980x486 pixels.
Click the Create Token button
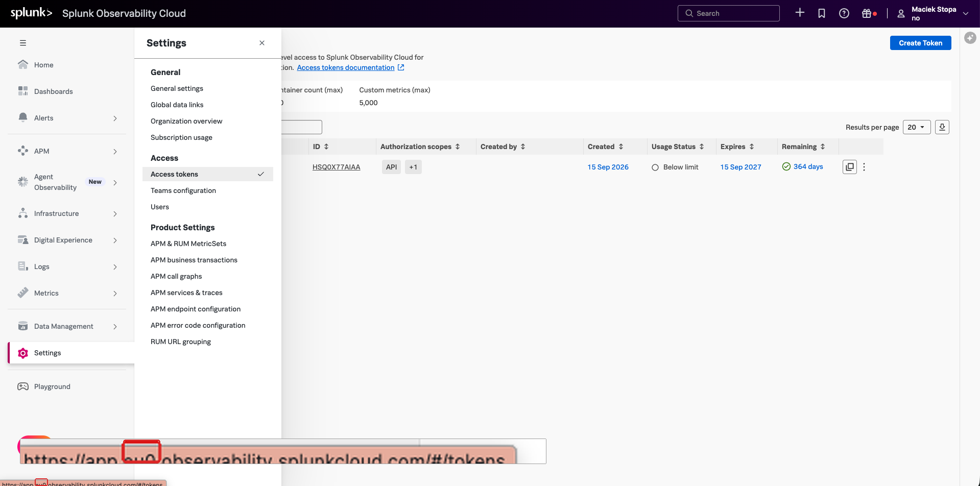point(920,43)
